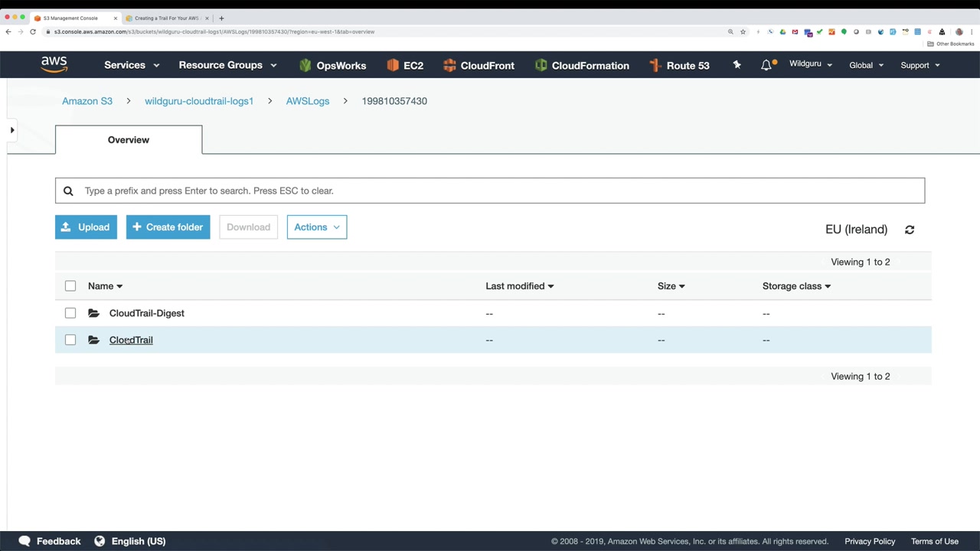The height and width of the screenshot is (551, 980).
Task: Bookmark this page with the star
Action: [x=743, y=31]
